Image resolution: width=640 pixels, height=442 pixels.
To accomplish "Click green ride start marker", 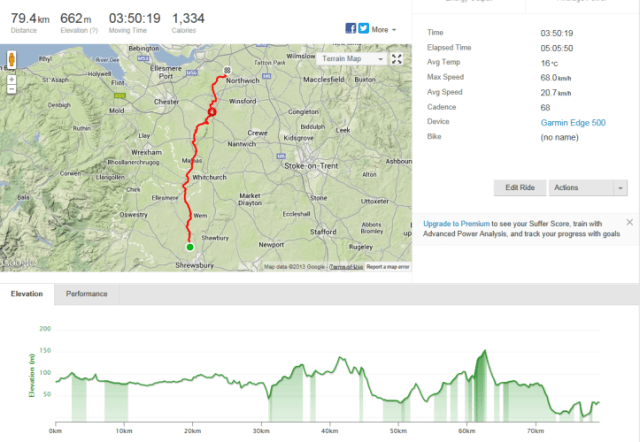I will (188, 245).
